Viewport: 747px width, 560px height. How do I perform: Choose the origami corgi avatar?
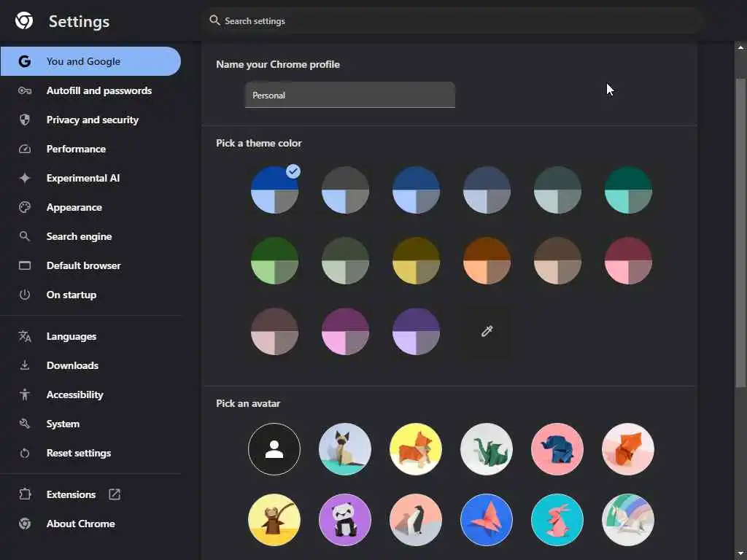click(416, 449)
